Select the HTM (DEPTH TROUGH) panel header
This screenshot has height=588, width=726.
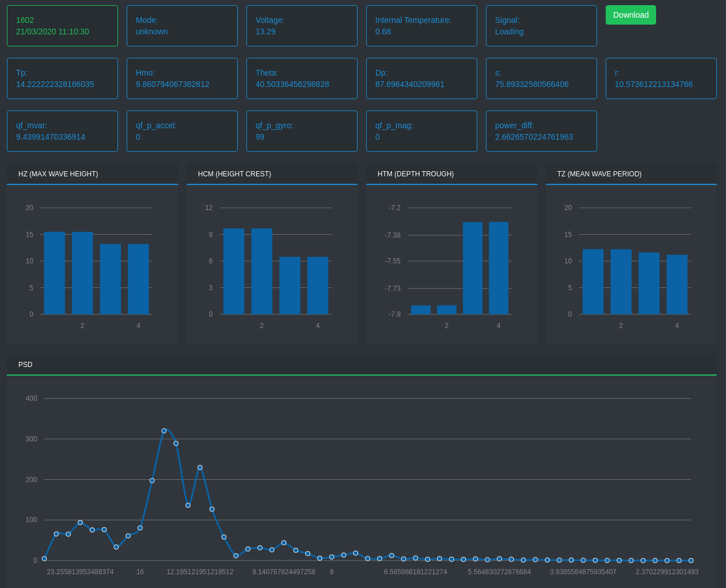[x=452, y=174]
